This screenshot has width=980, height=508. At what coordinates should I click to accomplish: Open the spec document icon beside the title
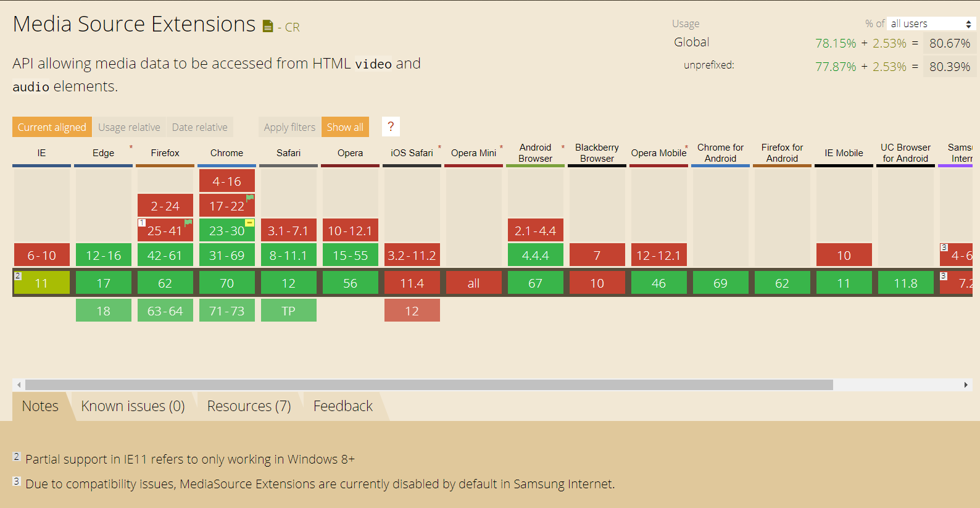[268, 27]
